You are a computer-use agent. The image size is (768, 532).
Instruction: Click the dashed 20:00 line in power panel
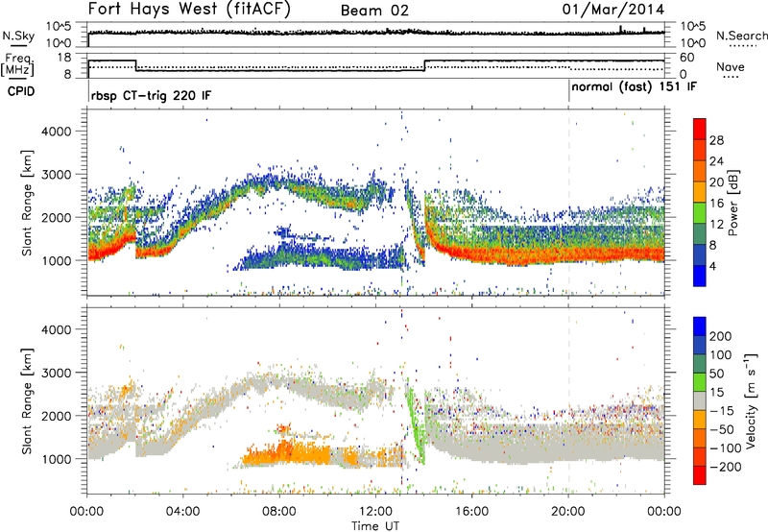[x=568, y=203]
